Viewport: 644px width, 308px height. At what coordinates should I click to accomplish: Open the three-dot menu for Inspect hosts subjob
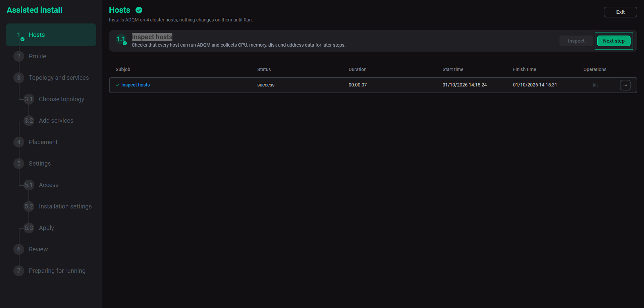point(625,85)
